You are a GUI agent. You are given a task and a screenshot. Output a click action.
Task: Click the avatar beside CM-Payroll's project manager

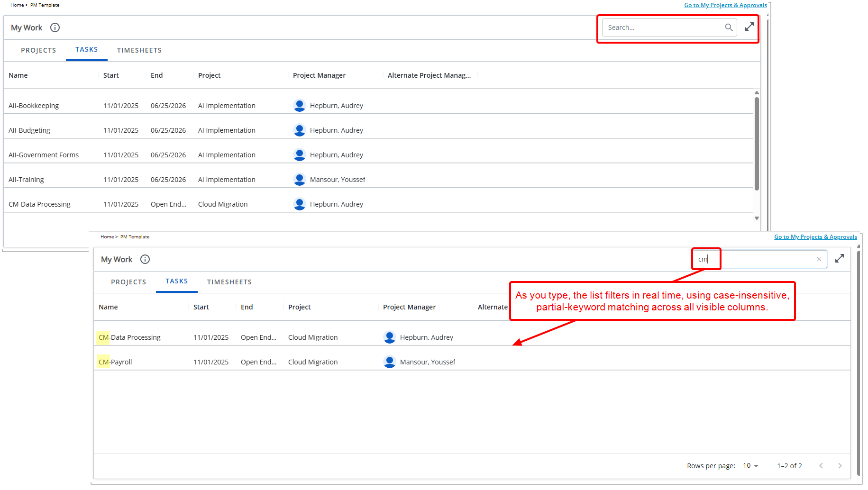click(390, 362)
